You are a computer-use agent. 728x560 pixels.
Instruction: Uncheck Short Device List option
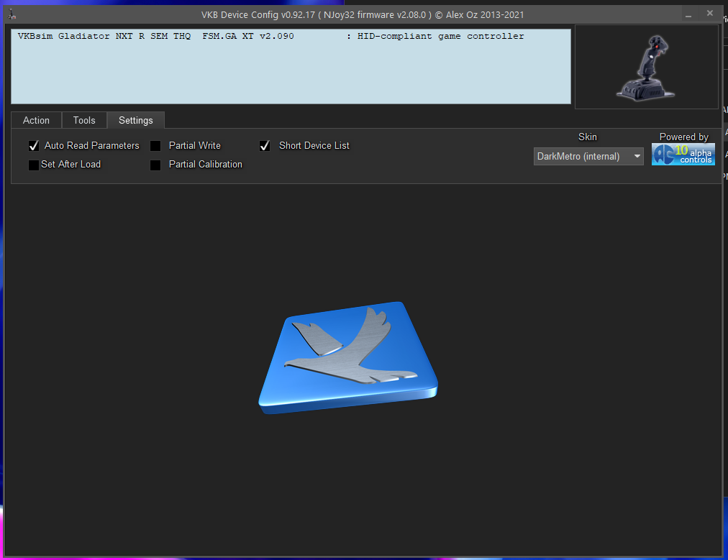[x=265, y=146]
